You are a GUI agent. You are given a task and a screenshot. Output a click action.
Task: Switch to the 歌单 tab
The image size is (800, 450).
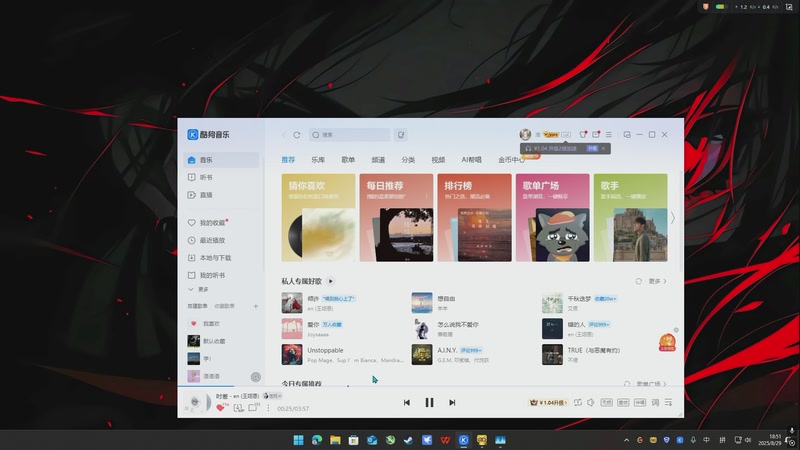point(348,160)
